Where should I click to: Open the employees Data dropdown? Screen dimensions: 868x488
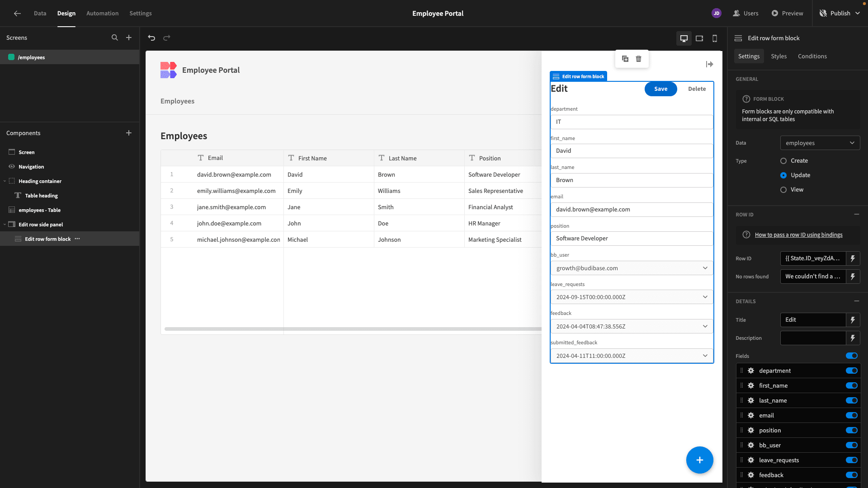(820, 143)
